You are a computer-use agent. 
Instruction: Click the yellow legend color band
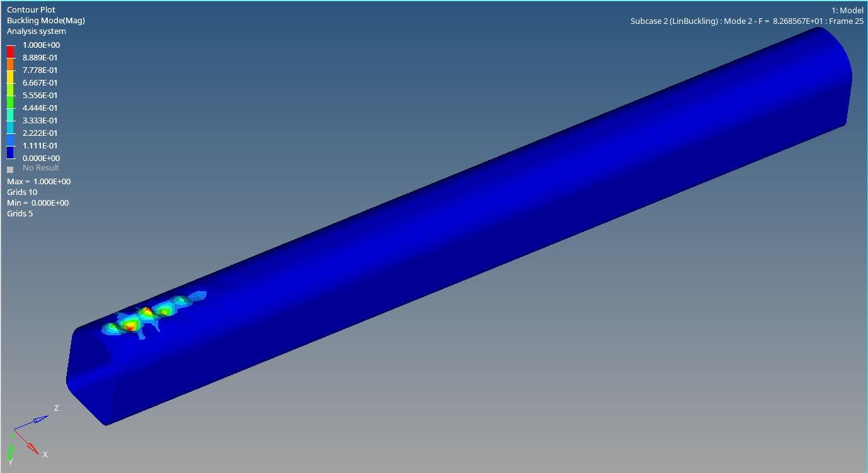(x=10, y=77)
